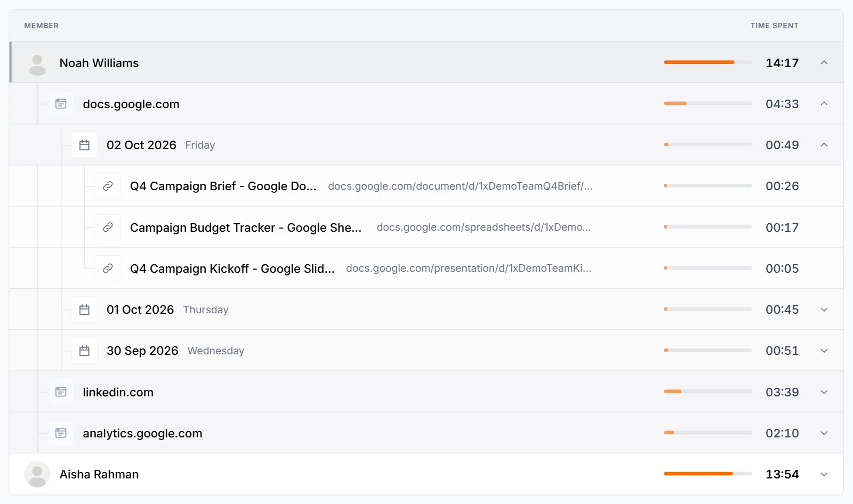Click calendar icon for 01 Oct 2026
This screenshot has width=853, height=504.
point(84,310)
